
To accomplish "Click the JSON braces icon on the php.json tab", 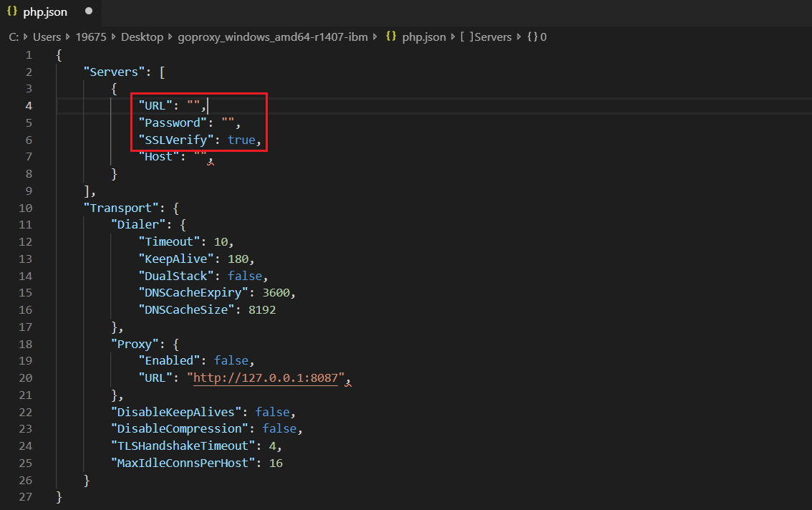I will tap(12, 11).
